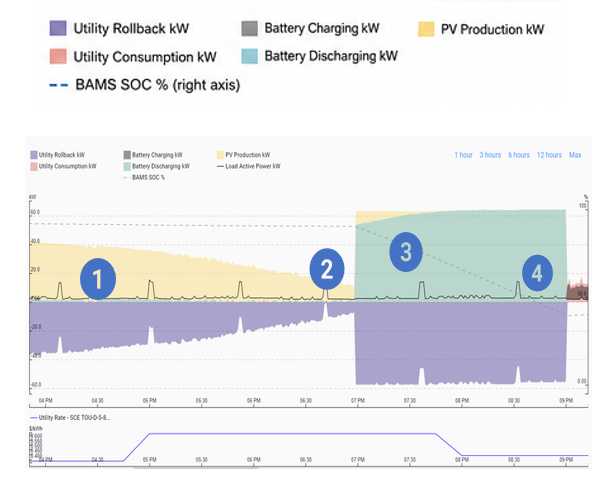This screenshot has width=616, height=481.
Task: Click the large purple Utility Rollback swatch at top
Action: (x=58, y=28)
